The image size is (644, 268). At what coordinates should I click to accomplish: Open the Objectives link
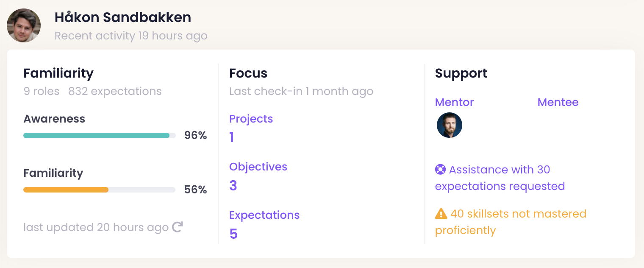(x=258, y=167)
